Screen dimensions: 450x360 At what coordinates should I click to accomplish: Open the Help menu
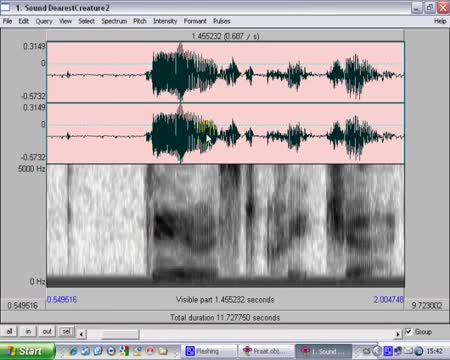click(x=440, y=21)
